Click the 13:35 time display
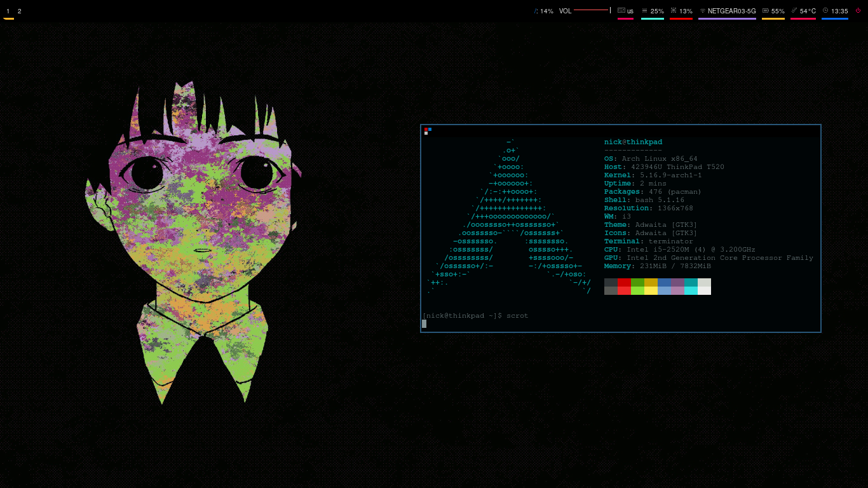Screen dimensions: 868x488 [839, 11]
